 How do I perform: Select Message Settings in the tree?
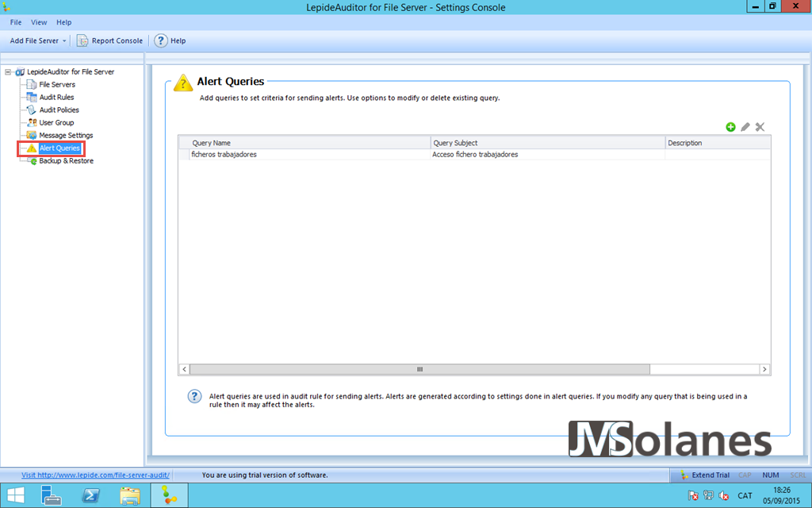point(67,135)
